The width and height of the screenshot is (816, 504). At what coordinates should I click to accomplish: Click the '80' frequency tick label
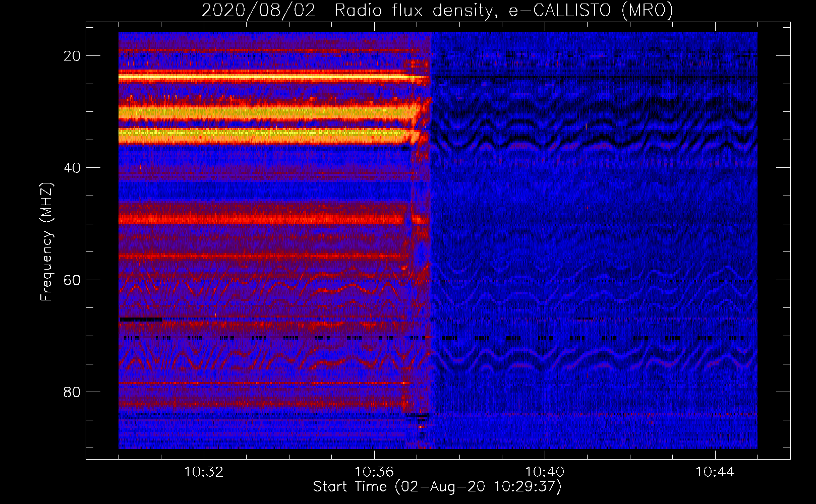(x=73, y=392)
